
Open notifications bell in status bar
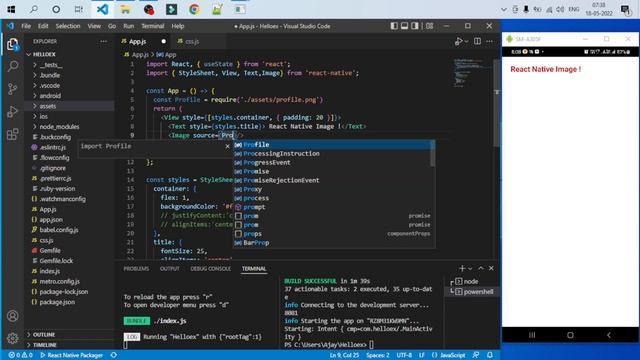490,355
